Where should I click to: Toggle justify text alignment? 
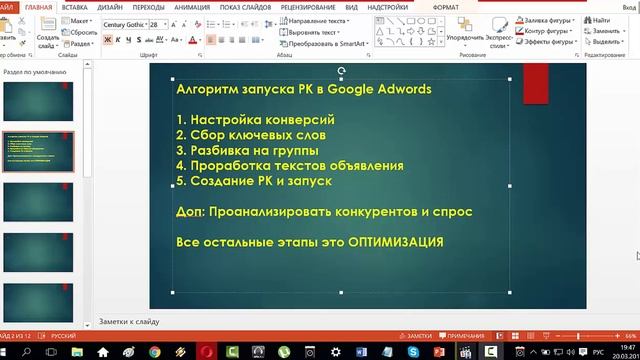242,40
